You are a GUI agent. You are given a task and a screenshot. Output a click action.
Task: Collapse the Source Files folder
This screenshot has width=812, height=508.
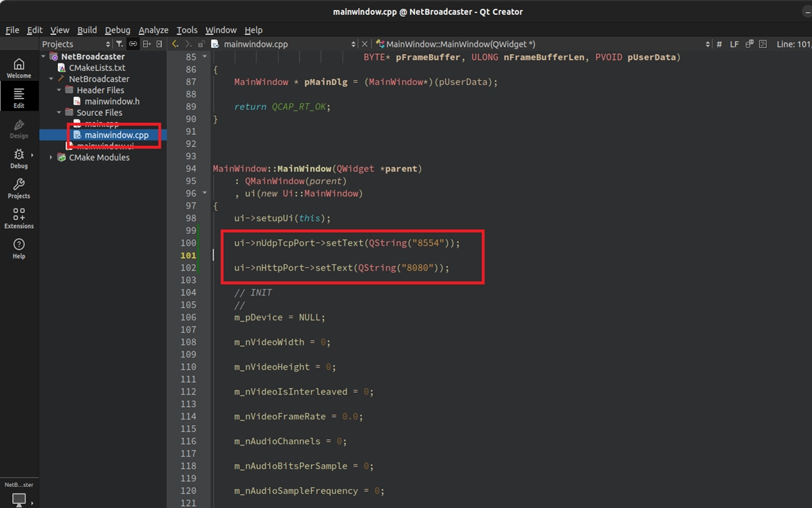click(x=59, y=113)
